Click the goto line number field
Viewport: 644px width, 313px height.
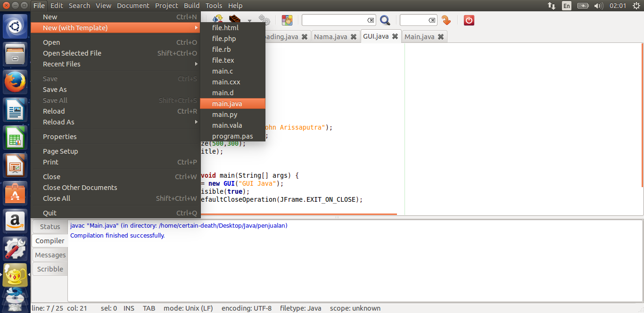pyautogui.click(x=414, y=20)
